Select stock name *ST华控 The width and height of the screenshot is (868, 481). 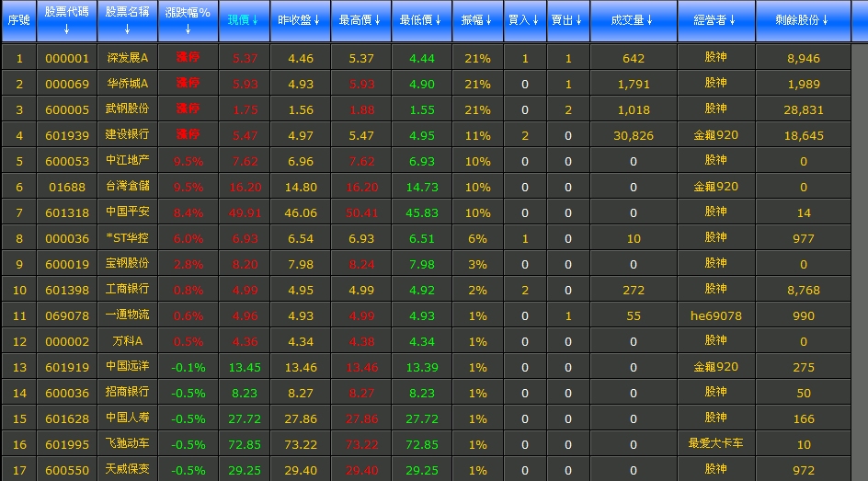pyautogui.click(x=127, y=238)
